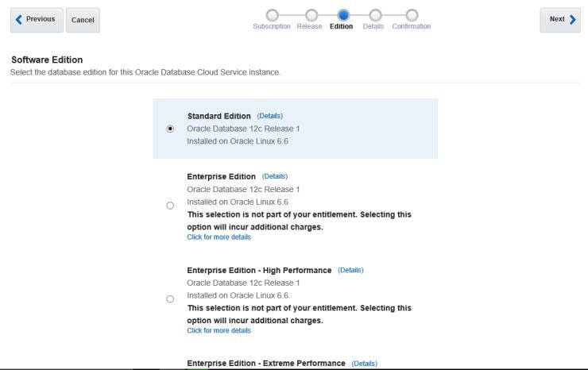Open Details link beside Standard Edition
This screenshot has height=370, width=588.
coord(269,116)
